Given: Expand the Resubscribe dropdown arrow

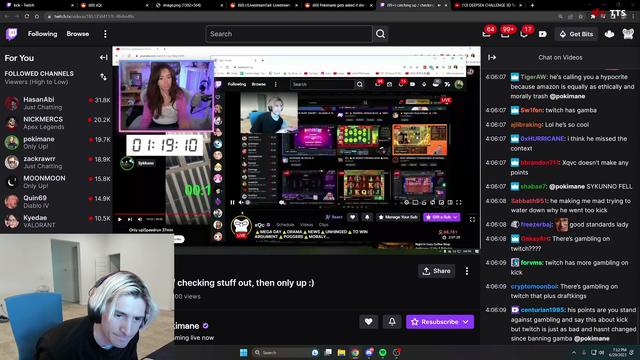Looking at the screenshot, I should pyautogui.click(x=466, y=322).
